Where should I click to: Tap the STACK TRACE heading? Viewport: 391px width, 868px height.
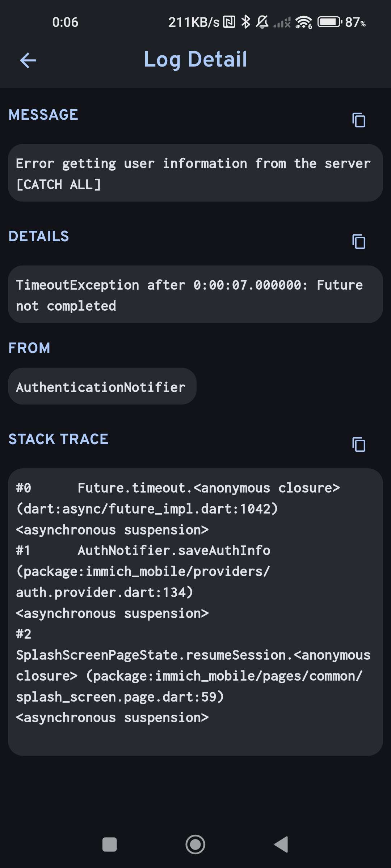pos(58,439)
